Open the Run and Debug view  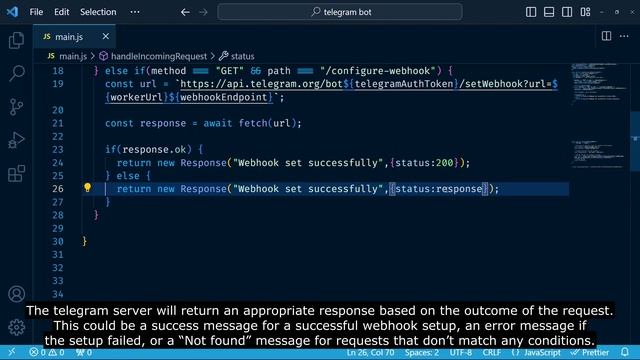(x=16, y=140)
